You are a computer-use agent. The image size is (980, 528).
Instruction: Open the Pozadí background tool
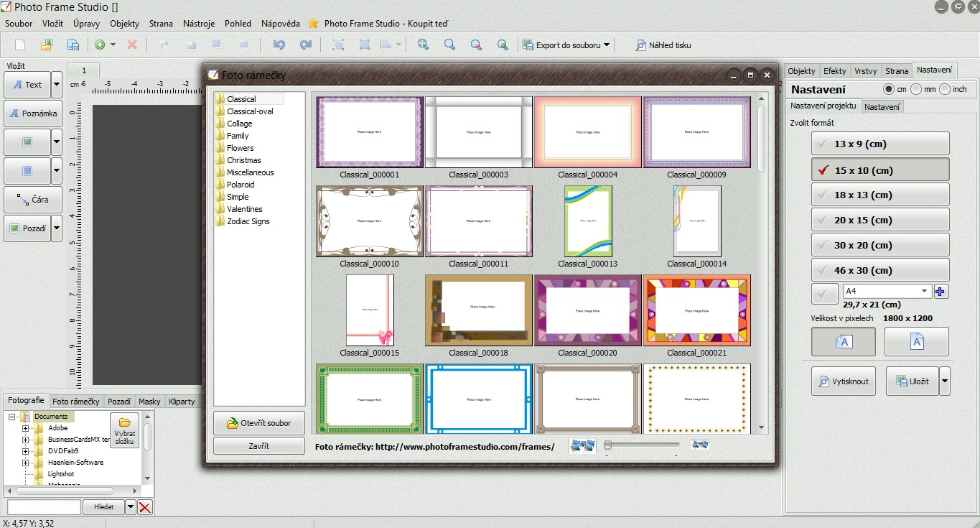point(29,228)
